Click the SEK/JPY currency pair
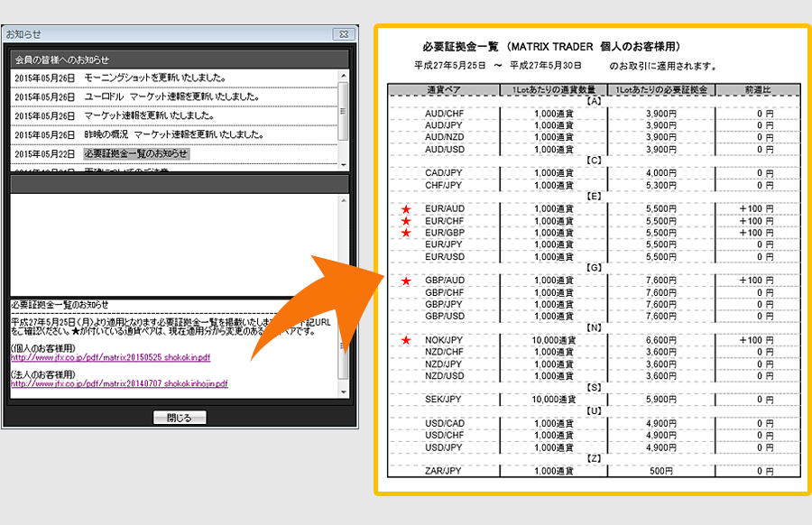 point(443,400)
